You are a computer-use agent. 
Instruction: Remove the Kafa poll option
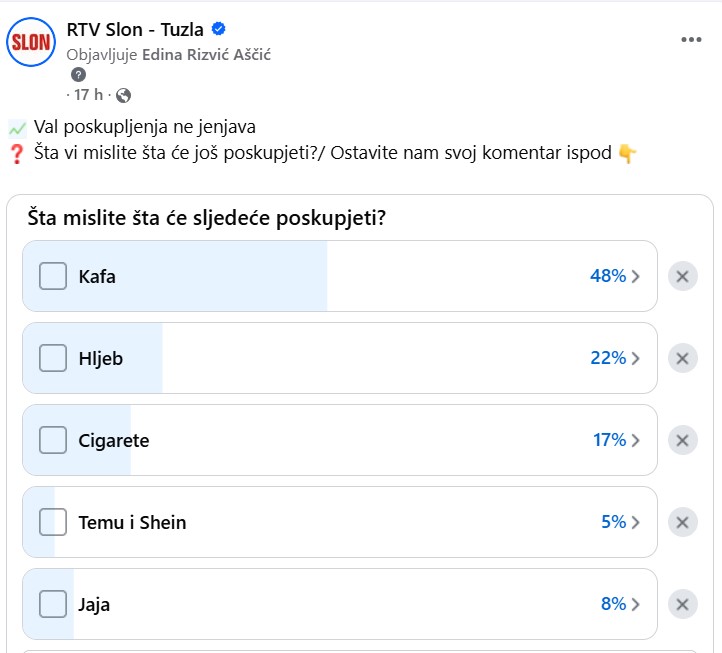(x=682, y=276)
